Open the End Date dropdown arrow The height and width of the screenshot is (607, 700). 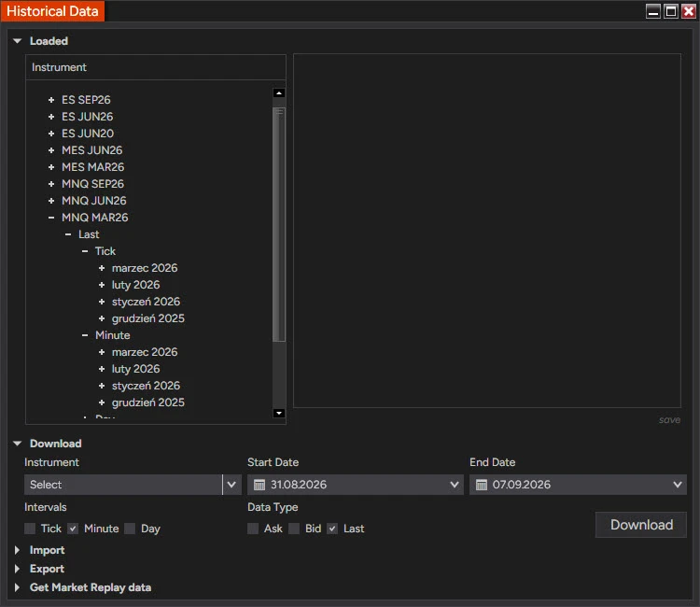tap(678, 485)
